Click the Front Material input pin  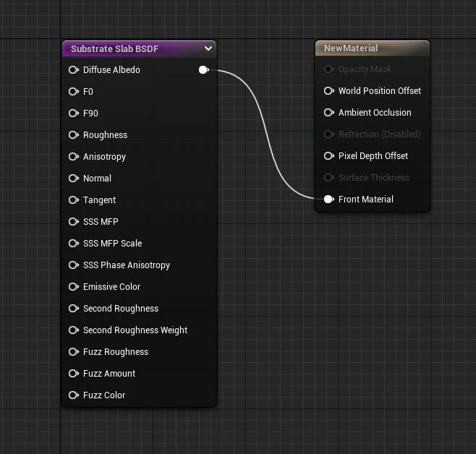[328, 200]
